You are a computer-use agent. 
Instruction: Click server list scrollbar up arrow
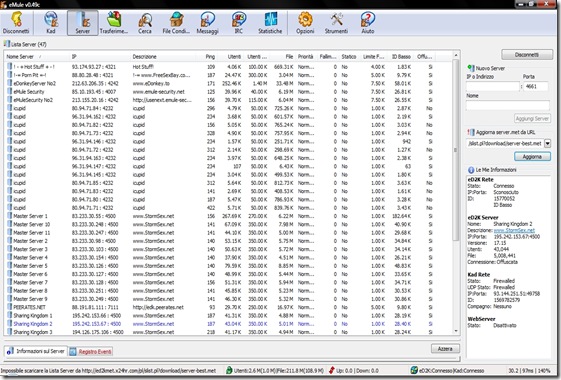click(x=456, y=55)
